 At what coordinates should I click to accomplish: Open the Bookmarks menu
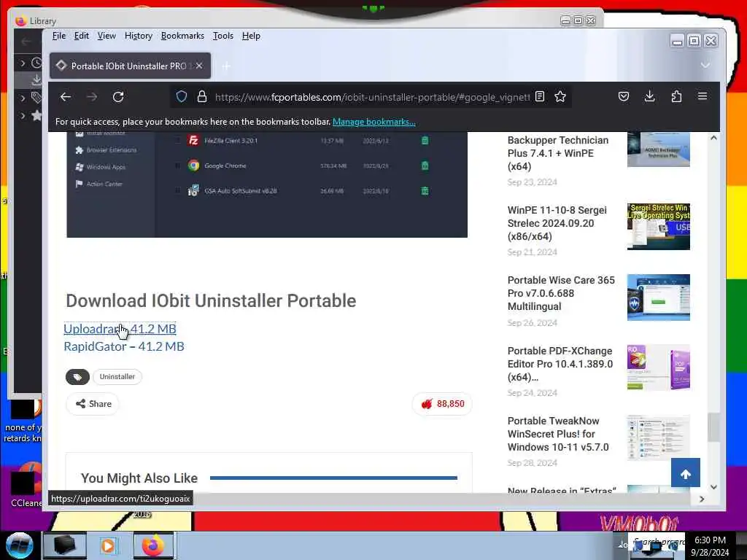coord(182,36)
